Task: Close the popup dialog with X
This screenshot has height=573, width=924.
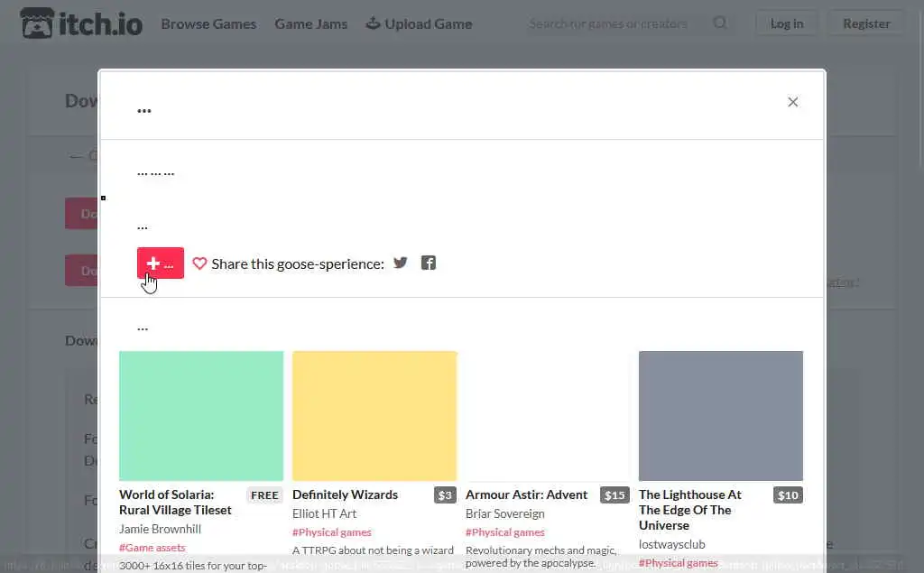Action: coord(792,102)
